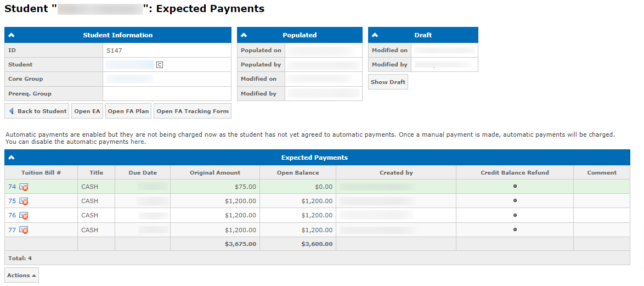Viewport: 644px width, 286px height.
Task: Click the $0.00 open balance cell
Action: pos(298,187)
